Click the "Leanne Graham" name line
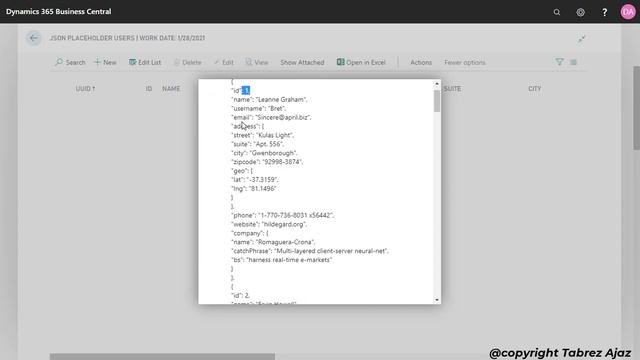 click(269, 100)
